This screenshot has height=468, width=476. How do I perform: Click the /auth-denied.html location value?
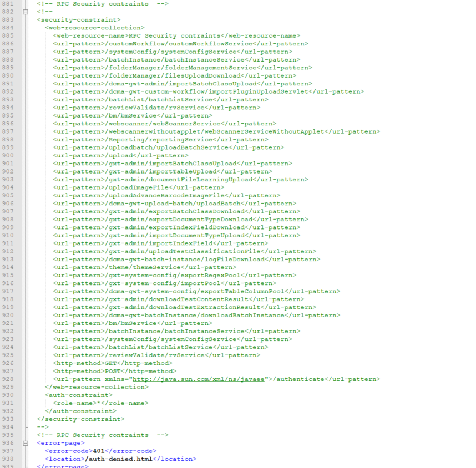pos(119,459)
